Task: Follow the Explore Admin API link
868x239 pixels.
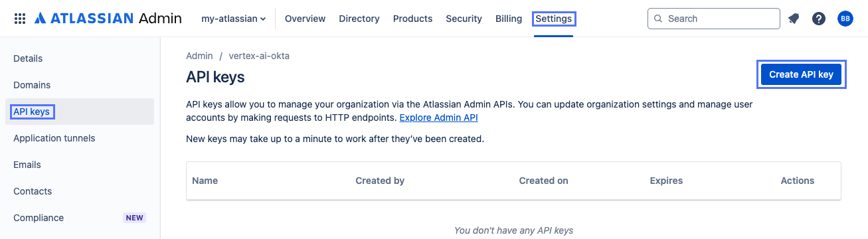Action: 438,118
